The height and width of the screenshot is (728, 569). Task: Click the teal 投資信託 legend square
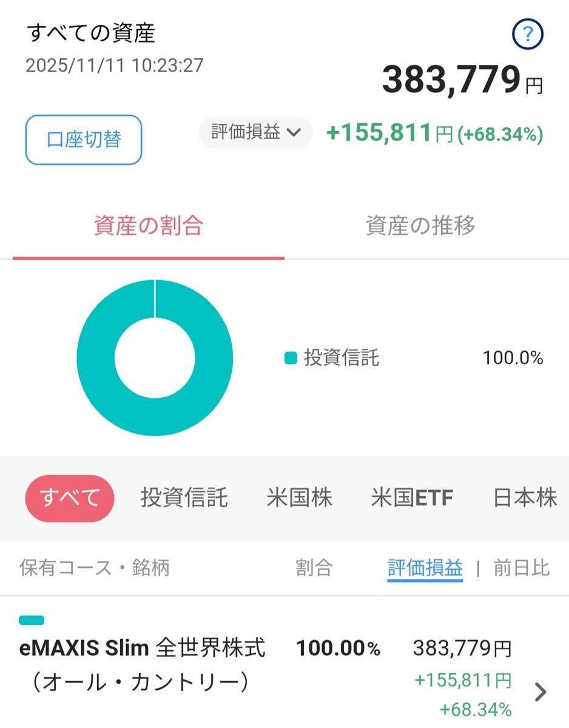tap(291, 358)
